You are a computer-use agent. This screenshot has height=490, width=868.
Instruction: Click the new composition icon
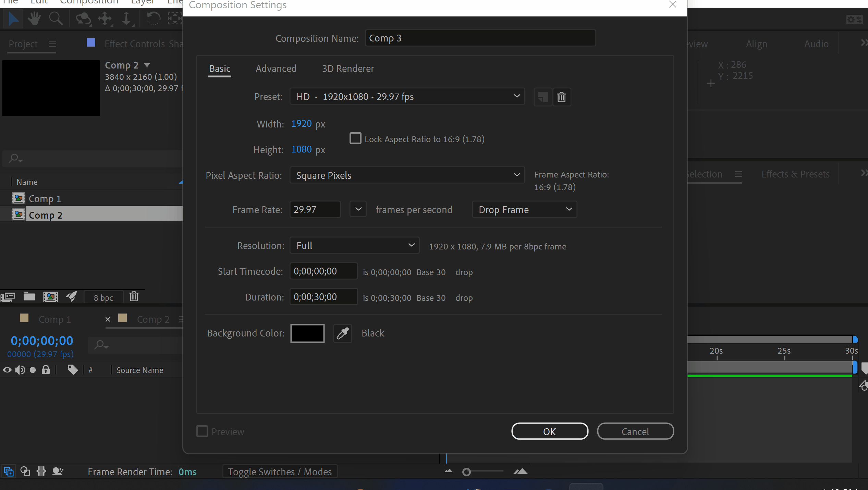click(50, 296)
